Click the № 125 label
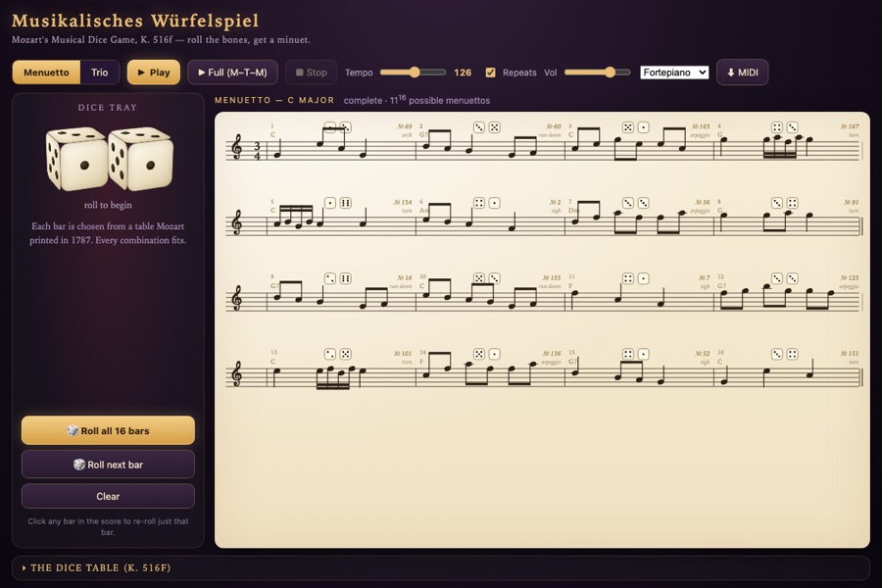882x588 pixels. click(x=850, y=277)
